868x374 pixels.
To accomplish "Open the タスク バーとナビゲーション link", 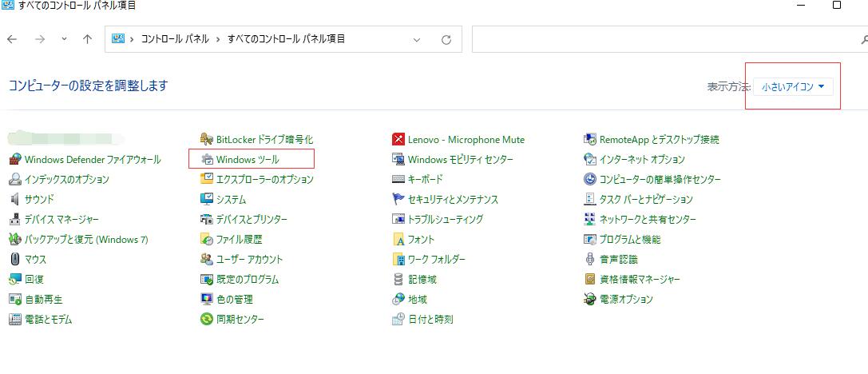I will point(646,200).
